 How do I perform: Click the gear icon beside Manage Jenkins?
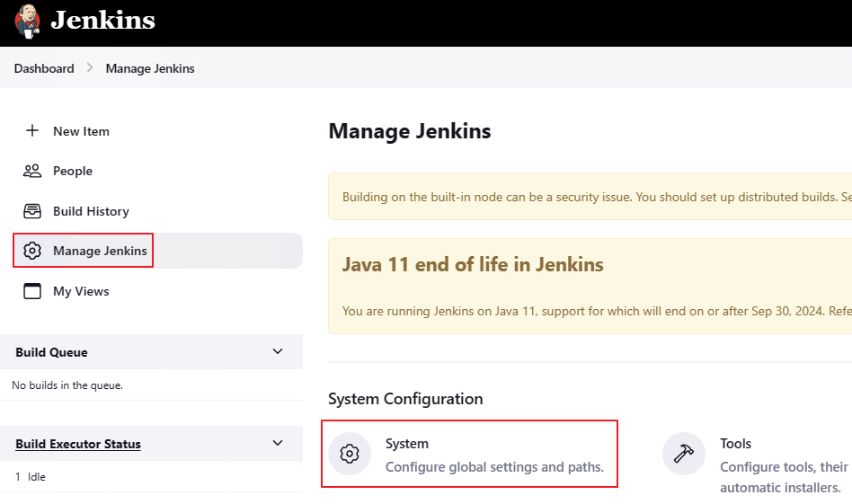click(32, 251)
